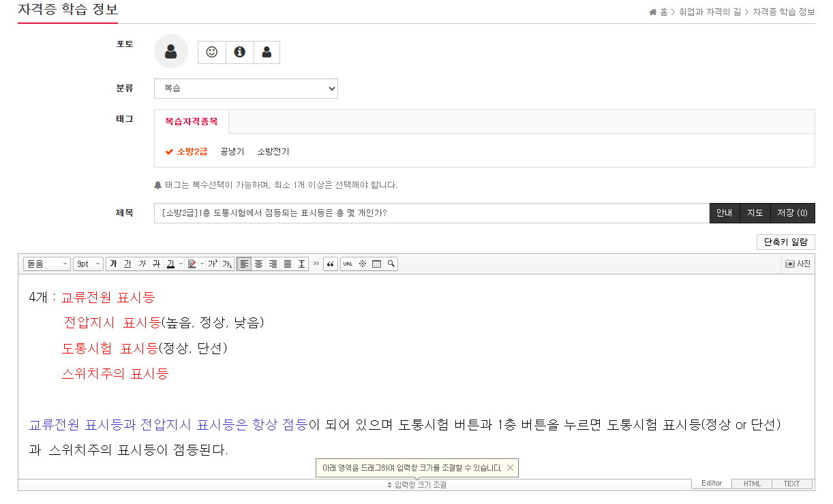Screen dimensions: 833x504
Task: Select the 공냉기 tag
Action: coord(232,151)
